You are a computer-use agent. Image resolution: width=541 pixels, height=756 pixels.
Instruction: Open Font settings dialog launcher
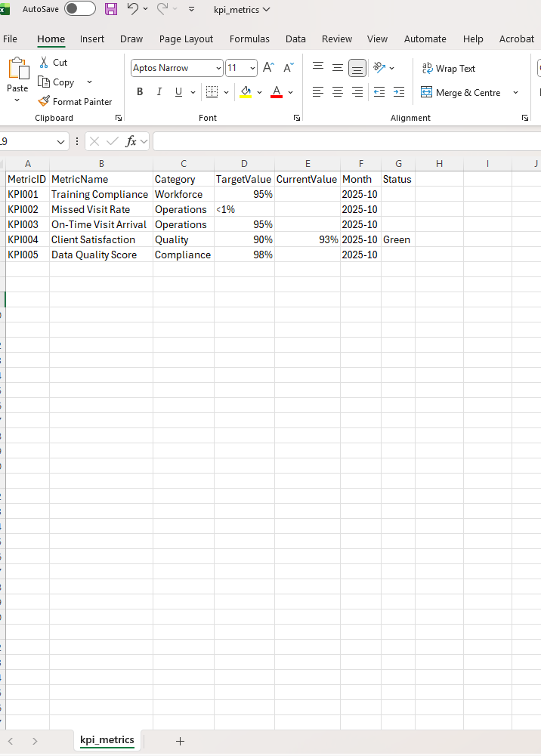tap(297, 118)
